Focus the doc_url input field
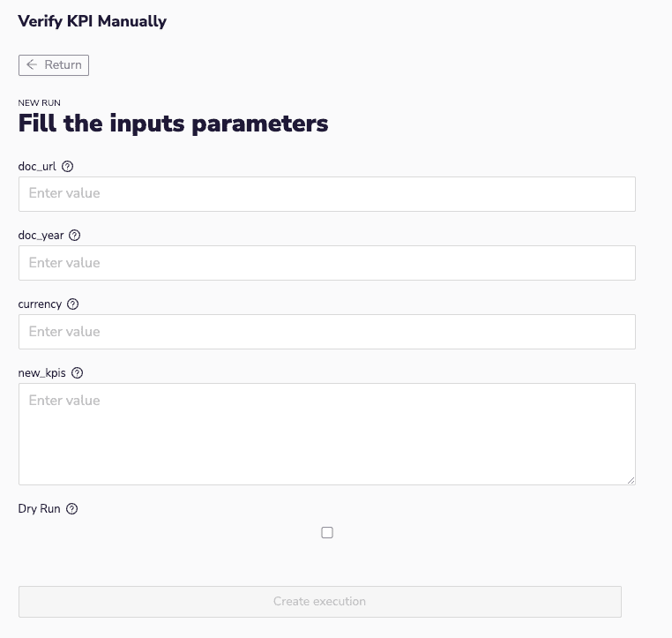This screenshot has height=638, width=672. tap(326, 193)
